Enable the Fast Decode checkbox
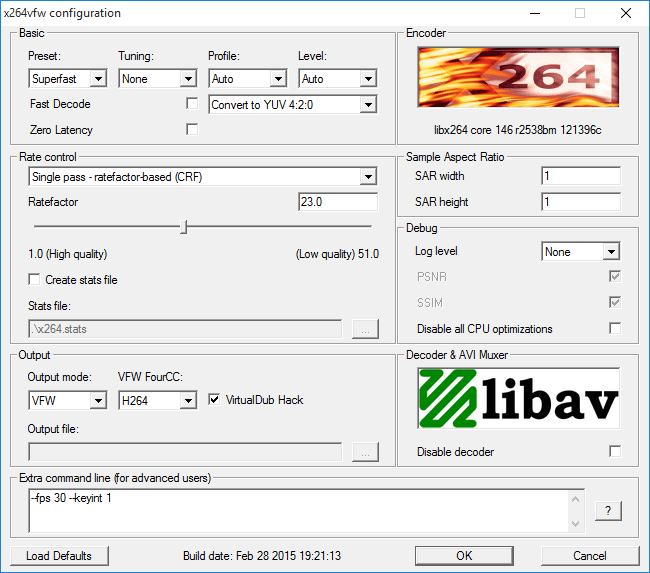The height and width of the screenshot is (573, 650). pos(192,103)
